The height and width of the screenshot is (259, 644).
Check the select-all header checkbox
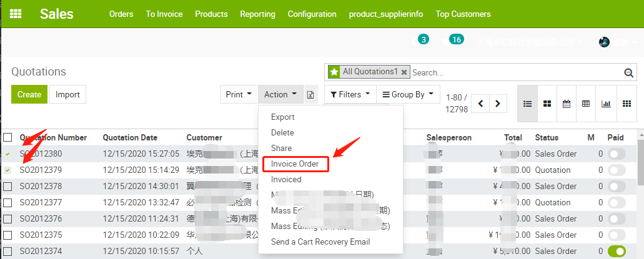click(7, 137)
